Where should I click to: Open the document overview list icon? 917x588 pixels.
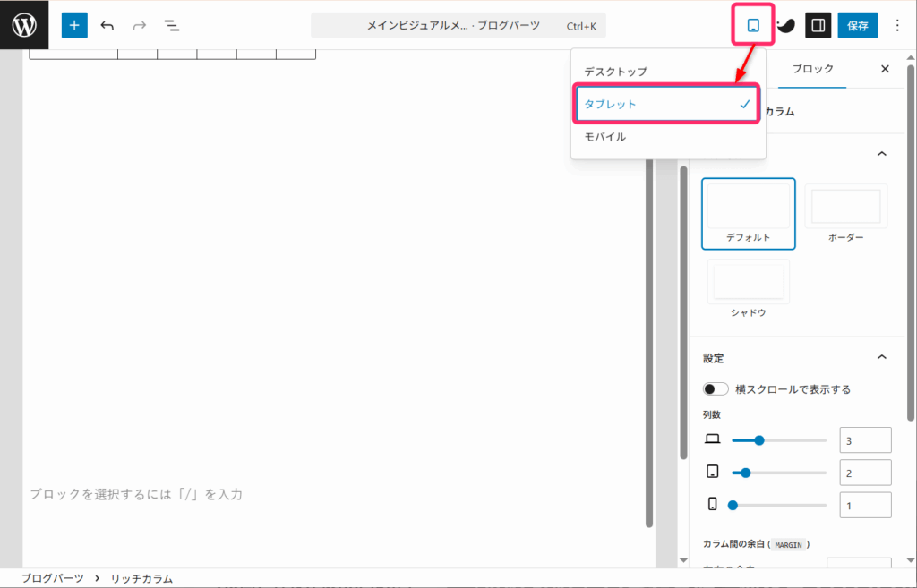(172, 25)
